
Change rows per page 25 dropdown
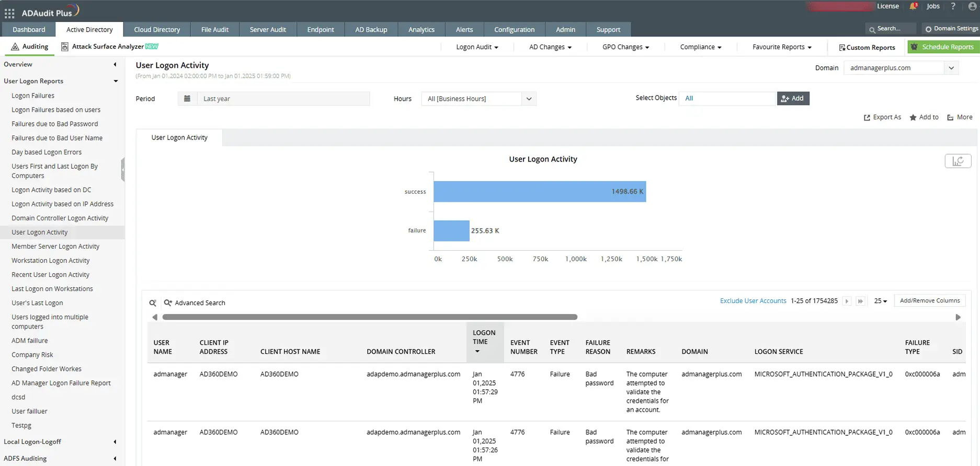881,301
